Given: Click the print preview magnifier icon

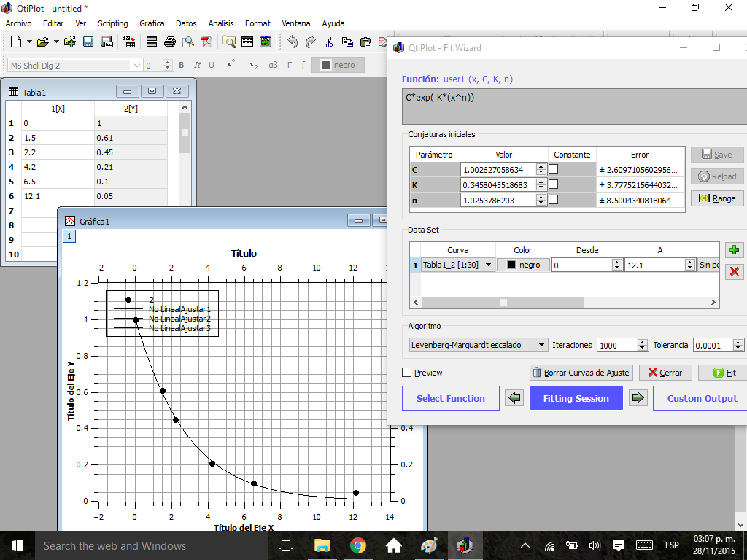Looking at the screenshot, I should [188, 42].
